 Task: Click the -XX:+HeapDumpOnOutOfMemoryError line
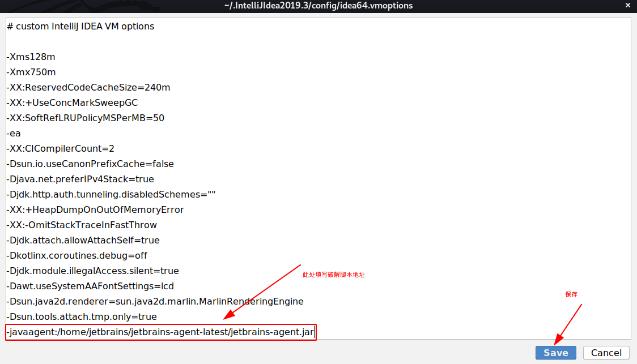pos(95,210)
